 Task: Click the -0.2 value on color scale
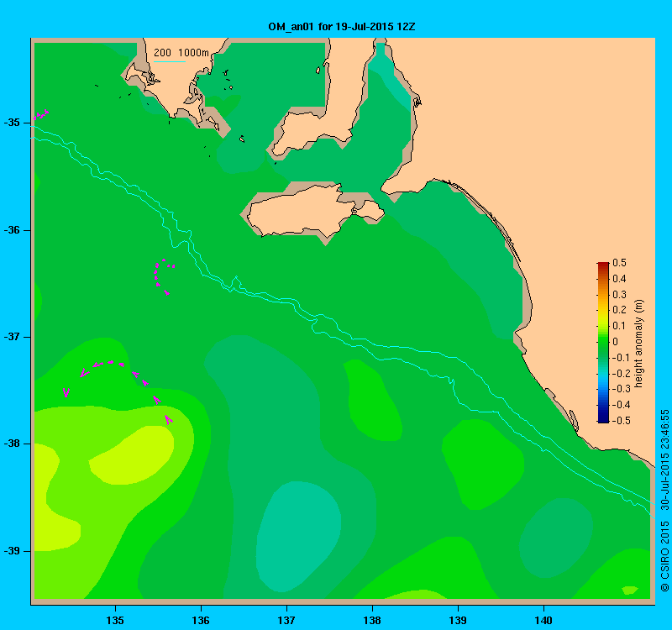pyautogui.click(x=621, y=373)
